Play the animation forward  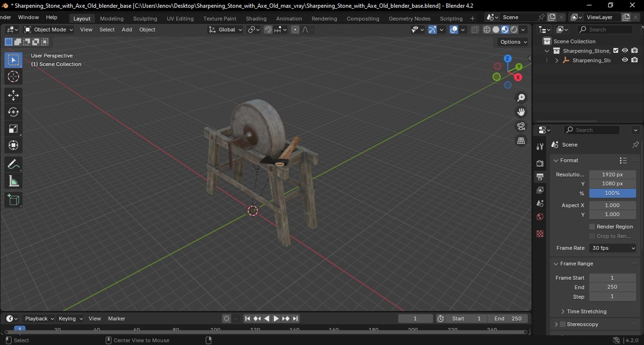pos(276,319)
